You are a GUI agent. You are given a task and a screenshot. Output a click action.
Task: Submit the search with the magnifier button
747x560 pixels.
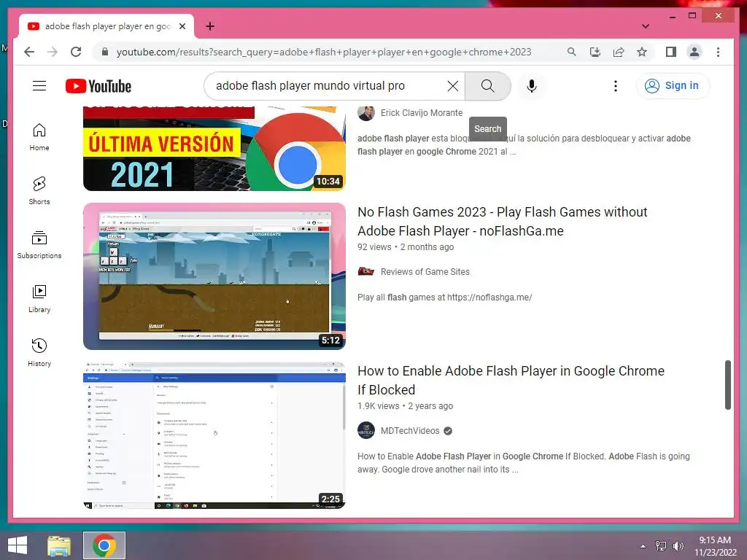click(x=487, y=86)
